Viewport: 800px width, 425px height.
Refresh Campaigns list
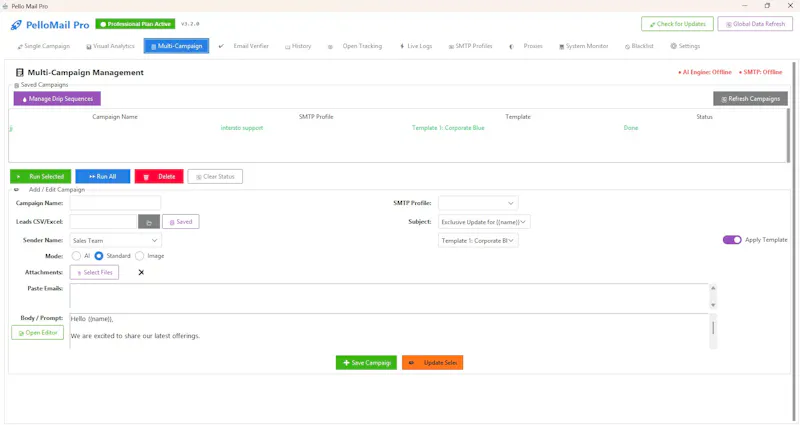(x=750, y=98)
